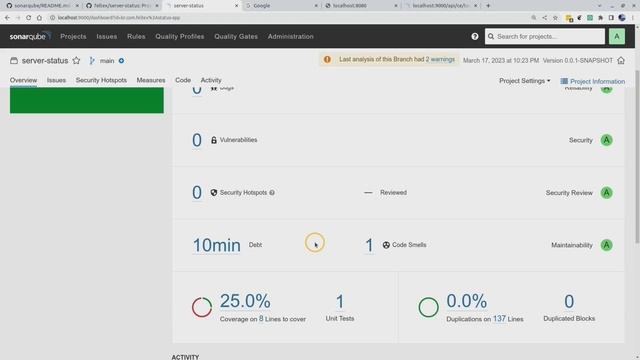Viewport: 640px width, 360px height.
Task: Switch to the Security Hotspots tab
Action: point(101,80)
